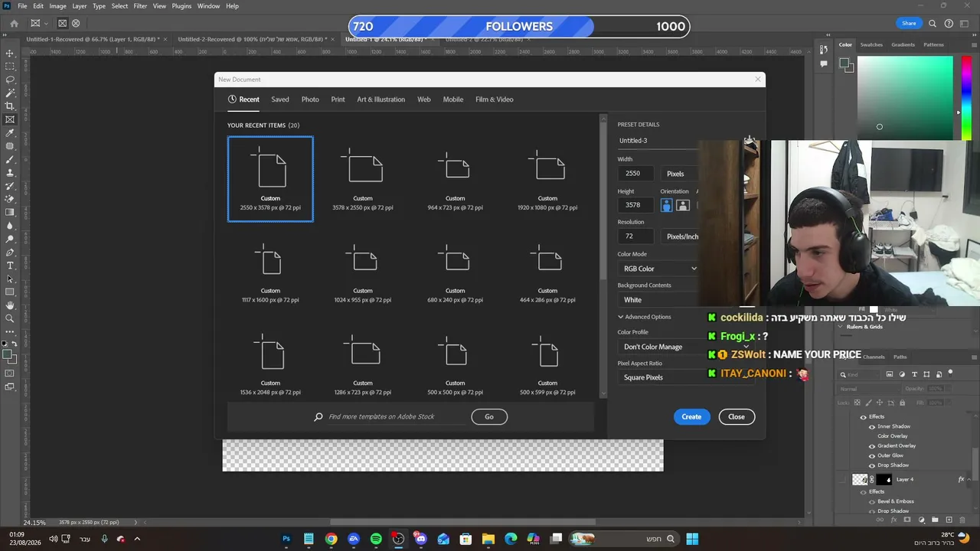Delete layer using the trash icon
Image resolution: width=980 pixels, height=551 pixels.
point(962,520)
